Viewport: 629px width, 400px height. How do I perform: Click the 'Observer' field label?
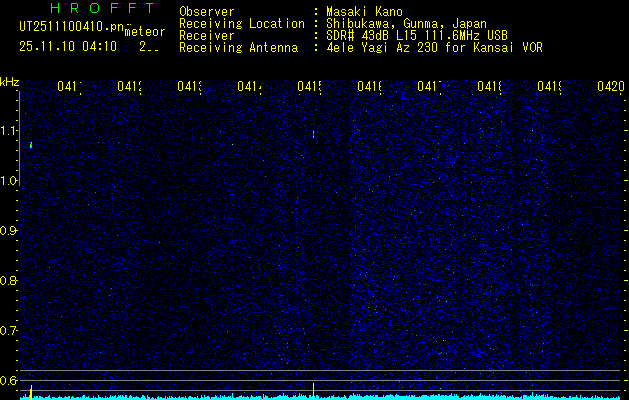coord(207,11)
